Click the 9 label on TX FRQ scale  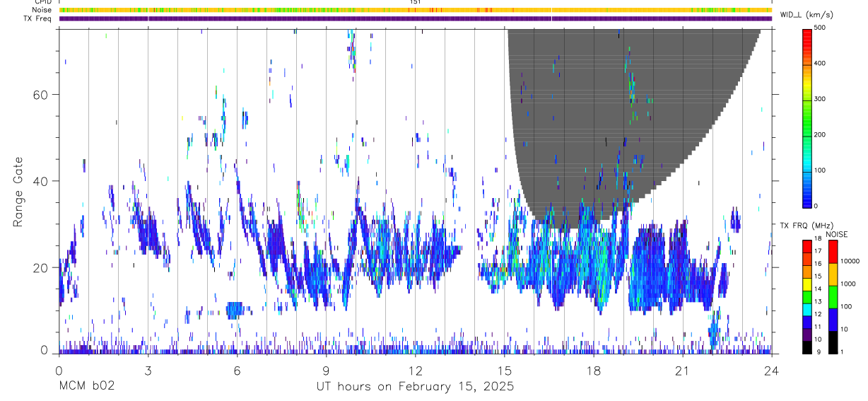click(x=819, y=351)
